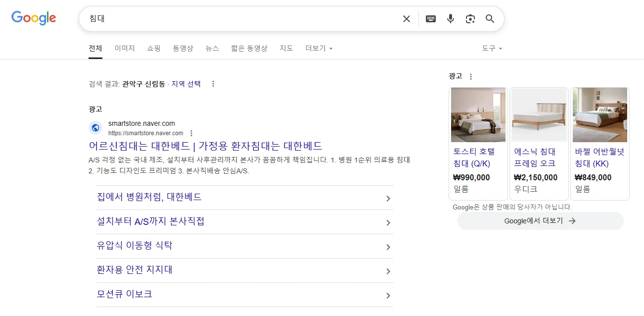Open sitelink 모션큐 이보크
This screenshot has height=316, width=644.
[124, 294]
